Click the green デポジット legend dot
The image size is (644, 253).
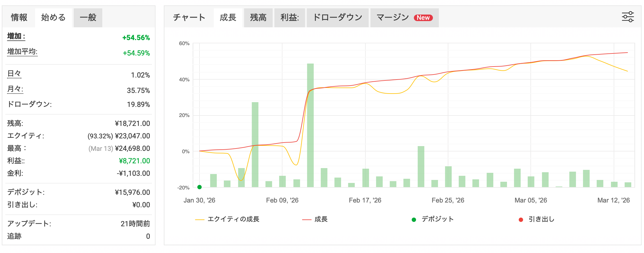[x=413, y=219]
